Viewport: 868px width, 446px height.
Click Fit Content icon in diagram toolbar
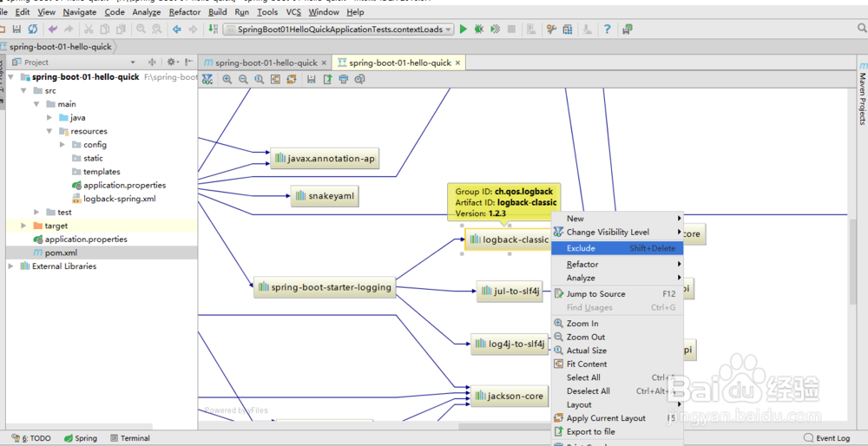click(x=275, y=79)
